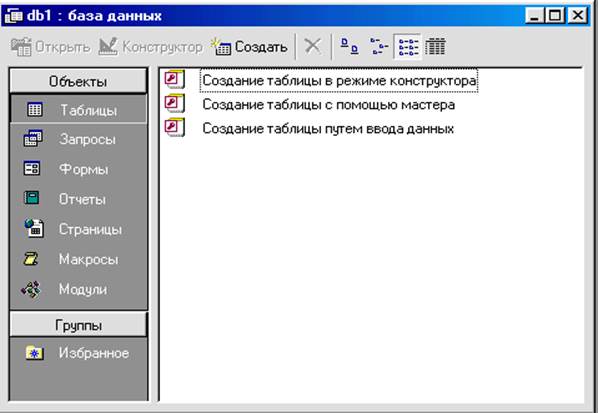Viewport: 598px width, 413px height.
Task: Click icon beside 'Создание таблицы путем ввода данных'
Action: point(175,127)
